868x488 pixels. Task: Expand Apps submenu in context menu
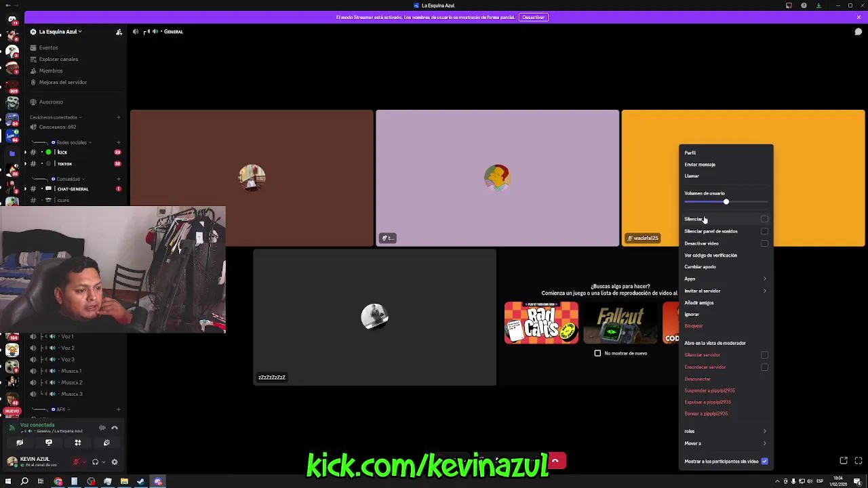coord(726,279)
